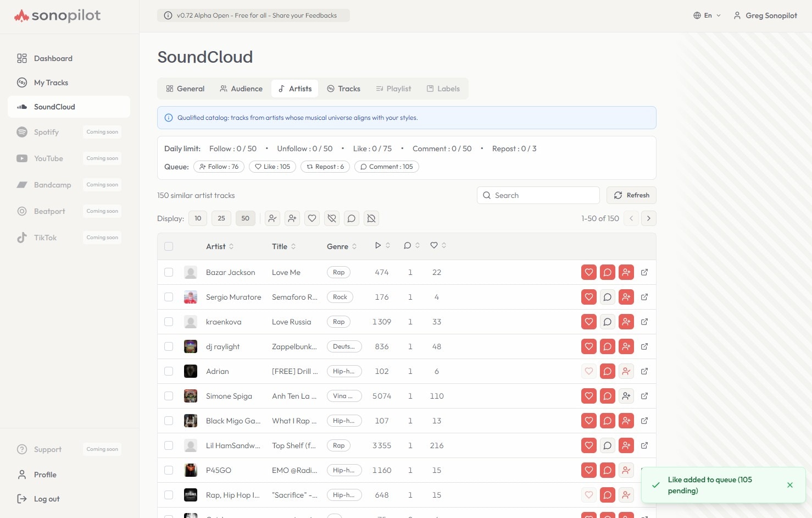812x518 pixels.
Task: Switch to the Tracks tab
Action: click(x=343, y=89)
